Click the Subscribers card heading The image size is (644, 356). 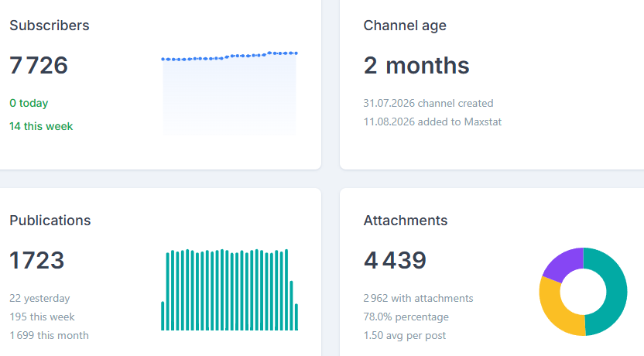50,26
